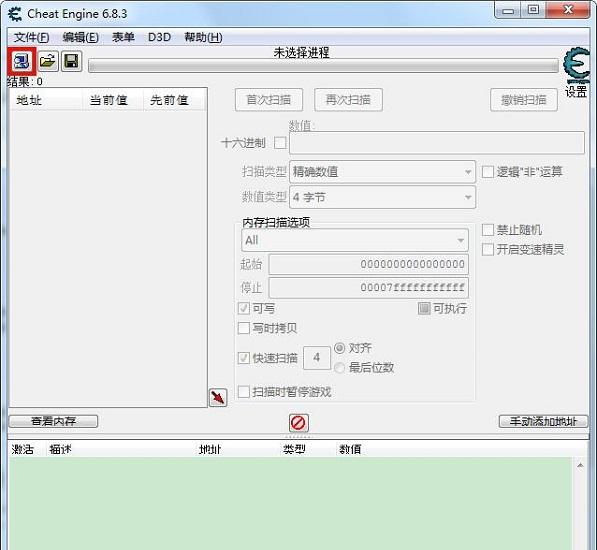Image resolution: width=597 pixels, height=550 pixels.
Task: Open the 文件(F) menu
Action: [x=32, y=37]
